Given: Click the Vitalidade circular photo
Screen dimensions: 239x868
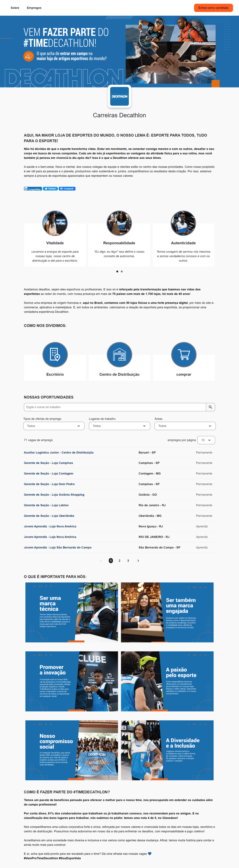Looking at the screenshot, I should point(55,223).
